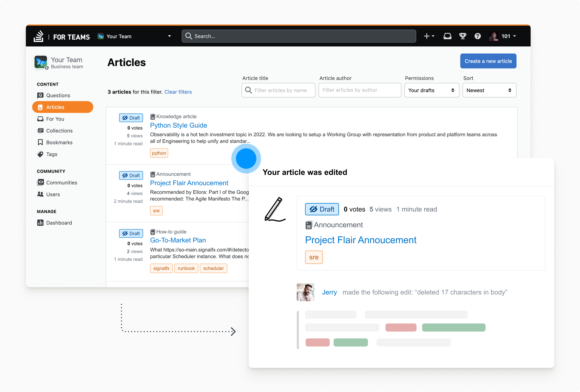This screenshot has height=392, width=580.
Task: Click the magnifier icon in the top search bar
Action: coord(189,36)
